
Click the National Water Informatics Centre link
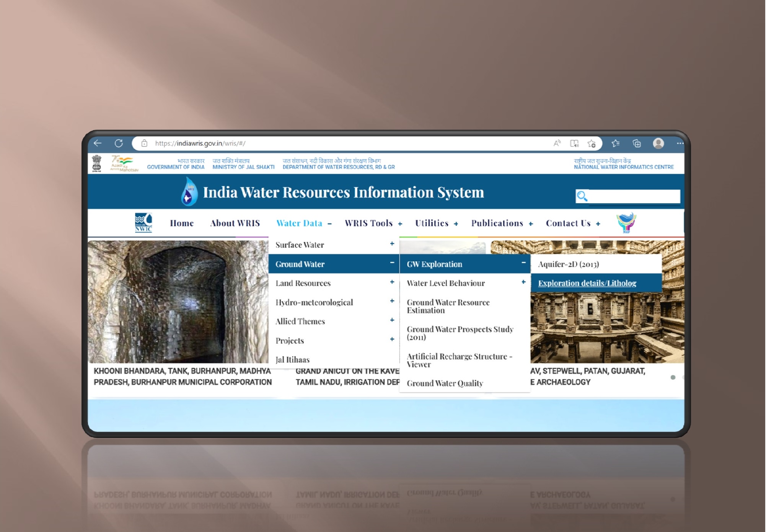point(624,164)
